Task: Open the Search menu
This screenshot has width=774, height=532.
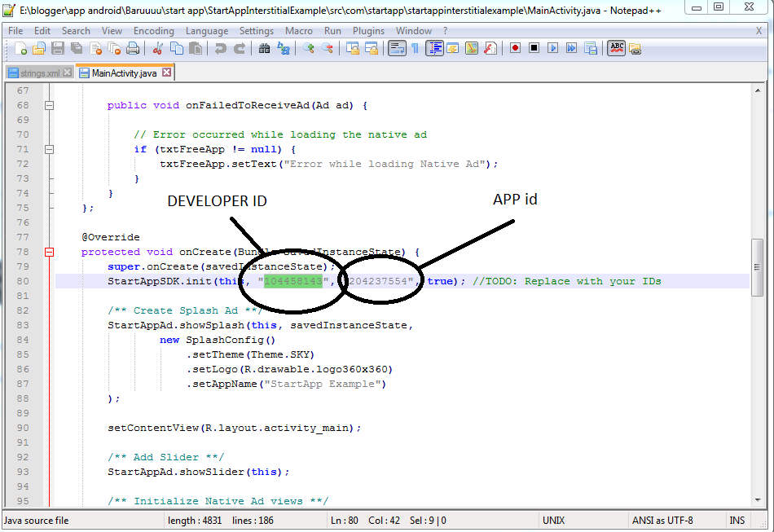Action: pos(76,31)
